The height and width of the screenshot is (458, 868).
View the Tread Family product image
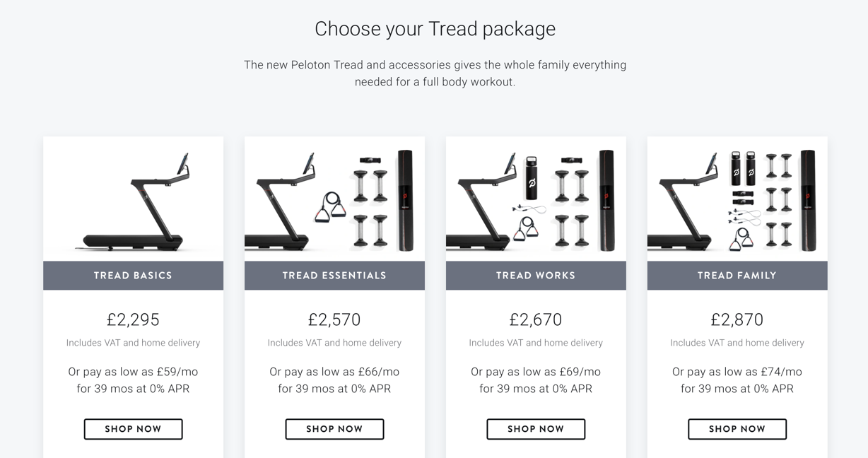point(737,200)
